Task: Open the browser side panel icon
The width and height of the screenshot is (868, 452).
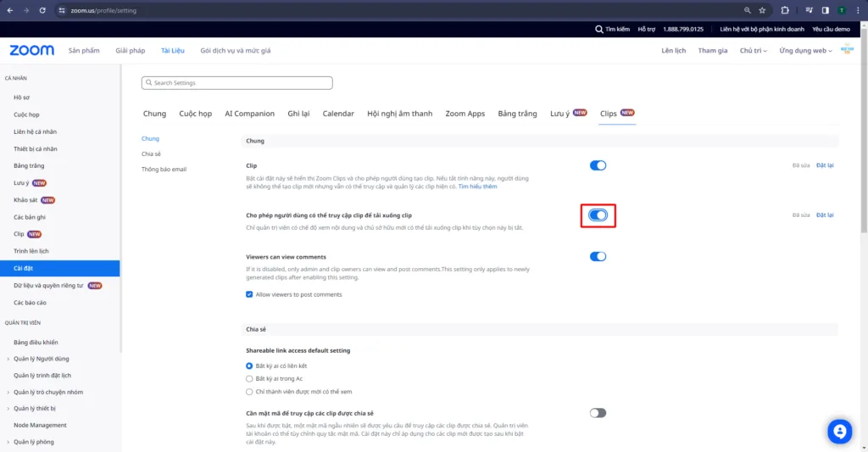Action: (825, 10)
